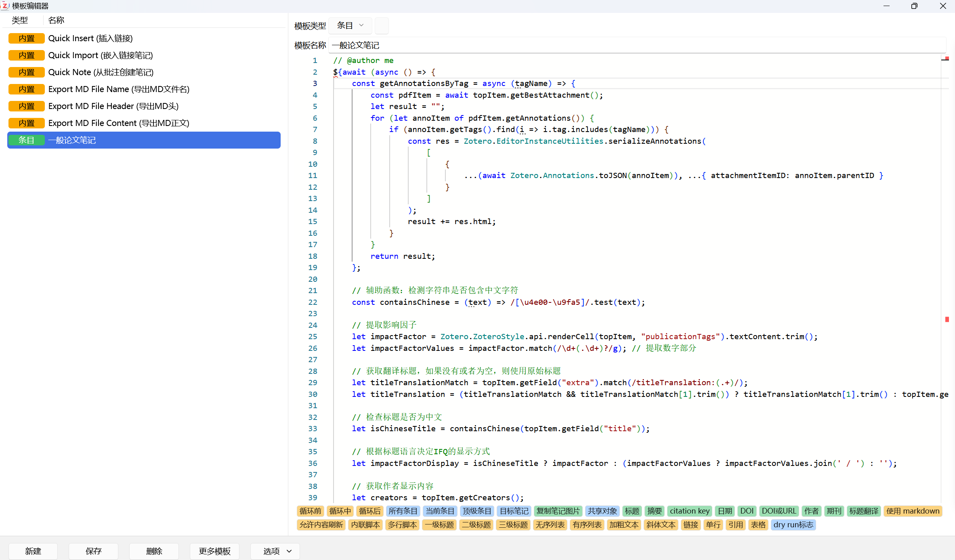
Task: Click the 允许内容刷新 tag
Action: (321, 525)
